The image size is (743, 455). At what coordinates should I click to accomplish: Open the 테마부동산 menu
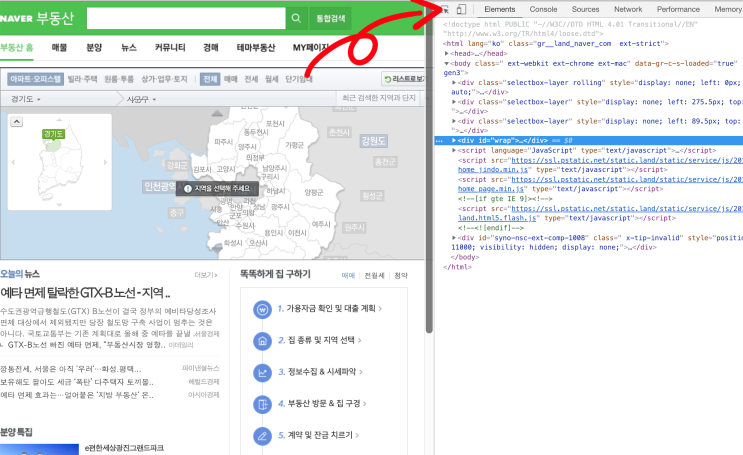click(x=256, y=47)
